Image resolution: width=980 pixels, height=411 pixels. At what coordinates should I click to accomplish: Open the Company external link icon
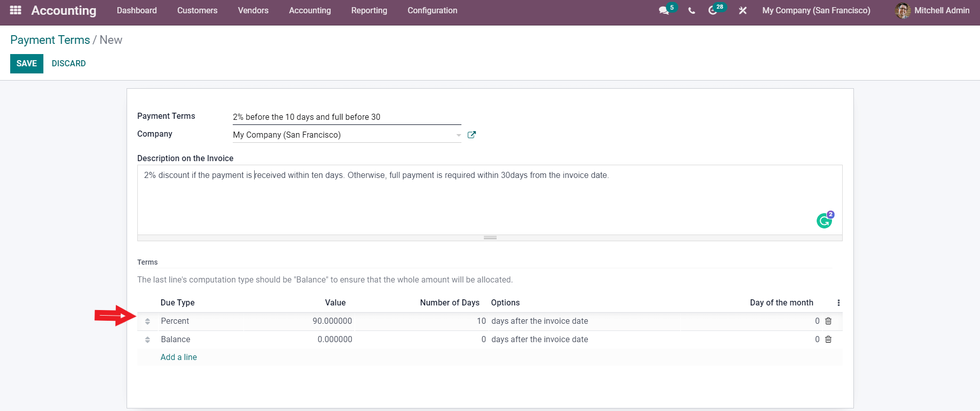(x=472, y=135)
